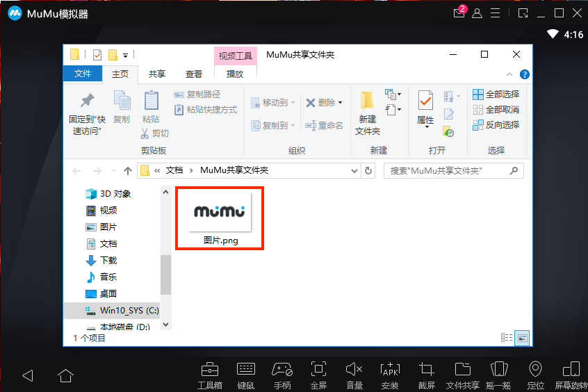Open Properties (属性) in ribbon
The height and width of the screenshot is (392, 588).
pyautogui.click(x=425, y=109)
